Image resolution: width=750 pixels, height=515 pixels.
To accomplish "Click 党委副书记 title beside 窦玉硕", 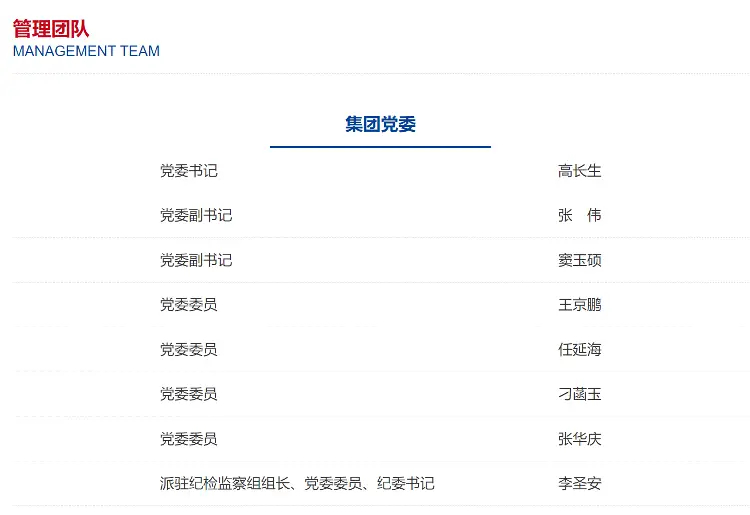I will pos(196,260).
